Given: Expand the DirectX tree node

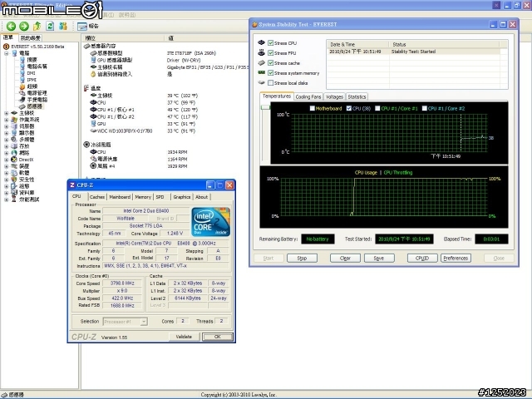Looking at the screenshot, I should pyautogui.click(x=6, y=160).
